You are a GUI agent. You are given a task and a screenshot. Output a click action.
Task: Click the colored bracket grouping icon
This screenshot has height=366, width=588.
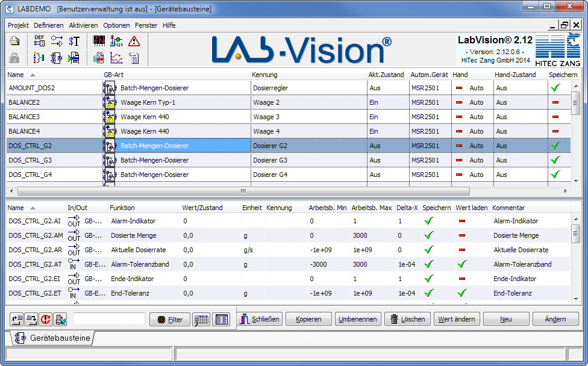pos(39,58)
